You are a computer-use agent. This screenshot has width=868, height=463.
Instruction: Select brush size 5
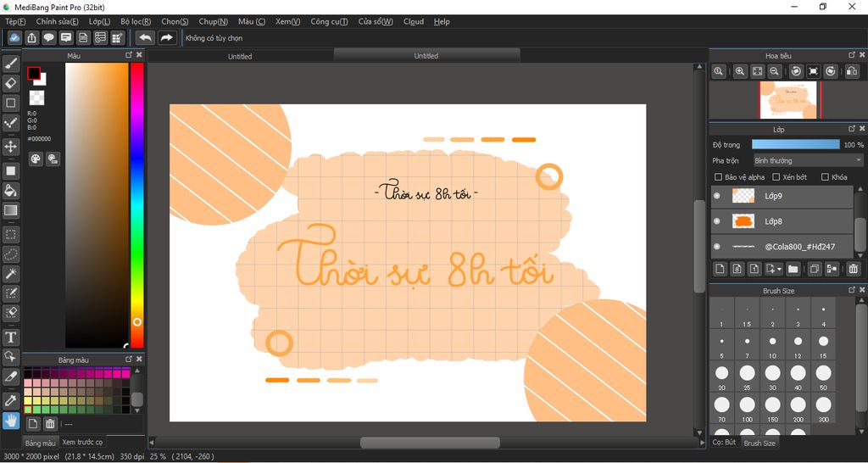[x=722, y=344]
